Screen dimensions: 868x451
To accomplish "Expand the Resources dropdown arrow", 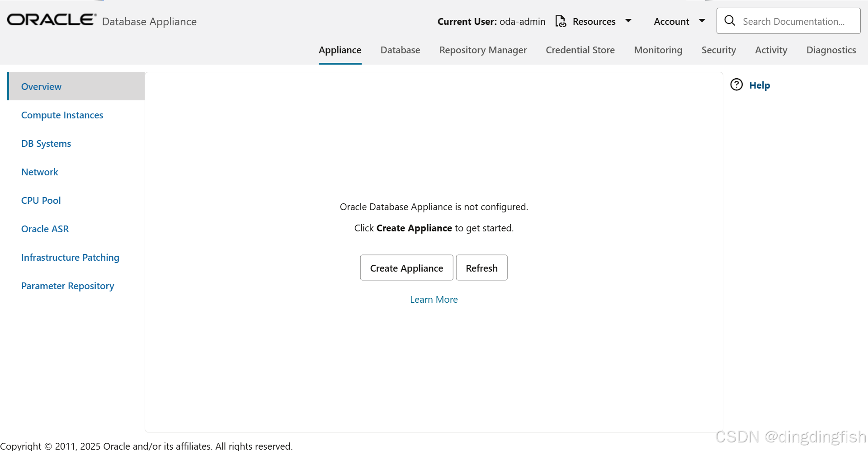I will tap(628, 21).
